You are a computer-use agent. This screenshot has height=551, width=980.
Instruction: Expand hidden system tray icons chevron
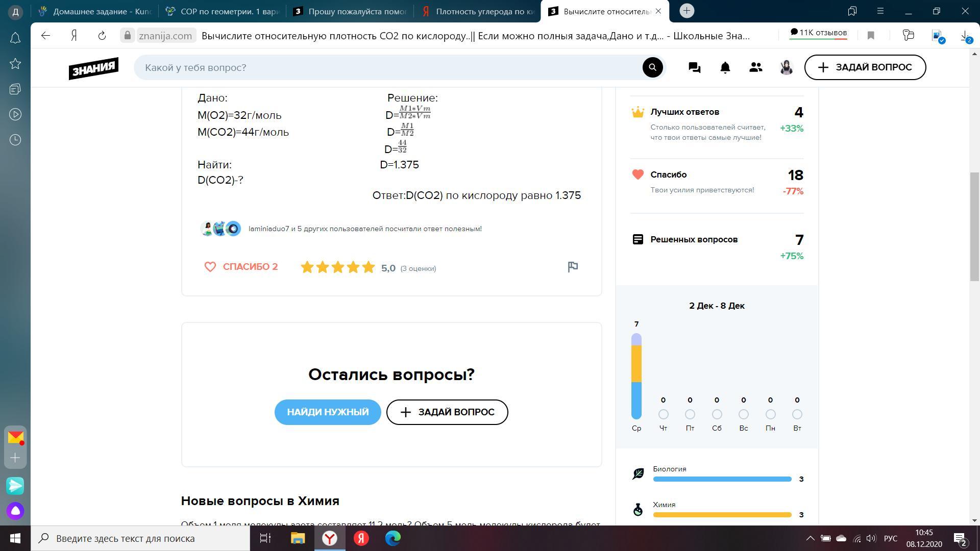[810, 538]
